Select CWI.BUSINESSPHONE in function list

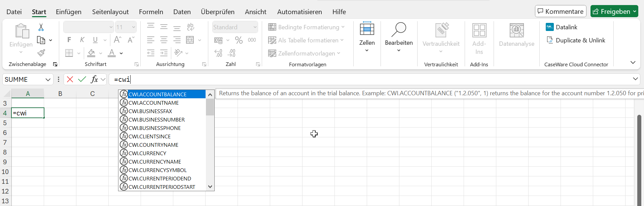[162, 128]
